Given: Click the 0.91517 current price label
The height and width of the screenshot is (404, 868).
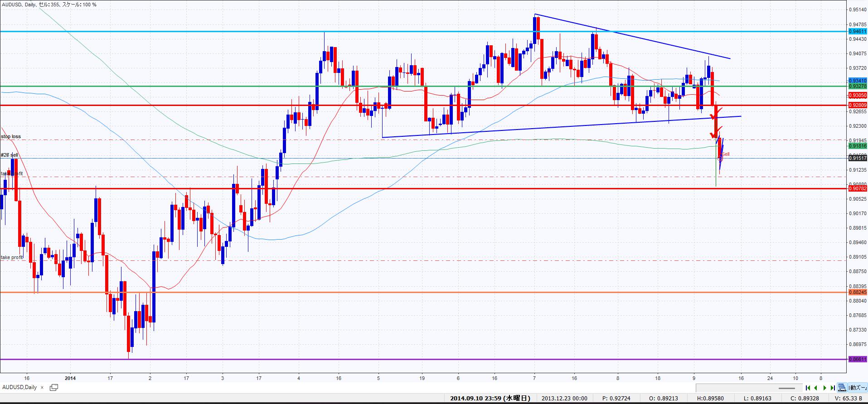Looking at the screenshot, I should (x=857, y=158).
